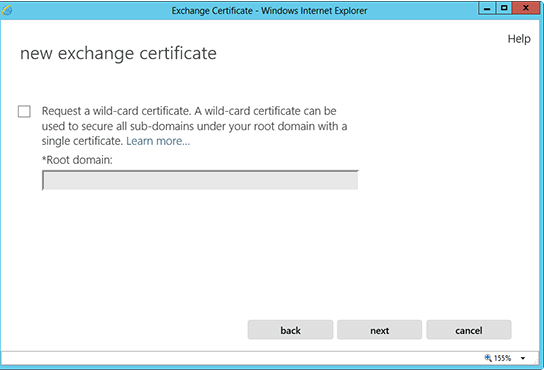The image size is (544, 370).
Task: Click the 'new exchange certificate' heading
Action: pos(118,53)
